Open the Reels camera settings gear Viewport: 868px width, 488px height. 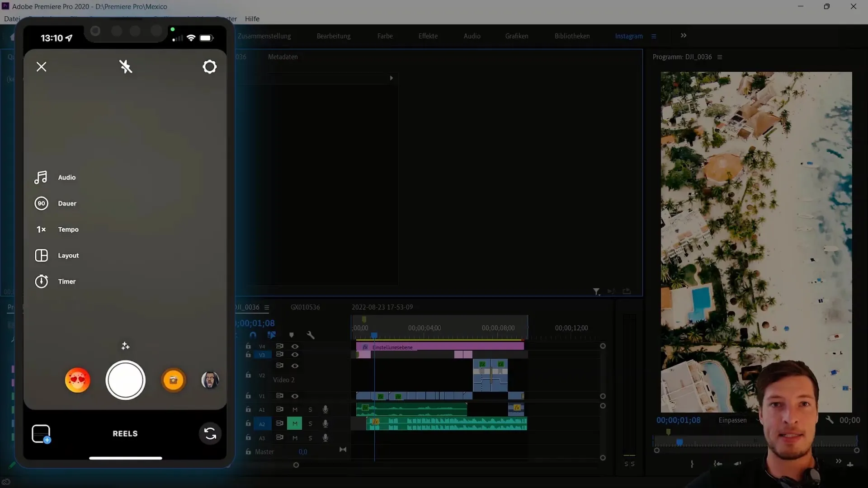[209, 67]
